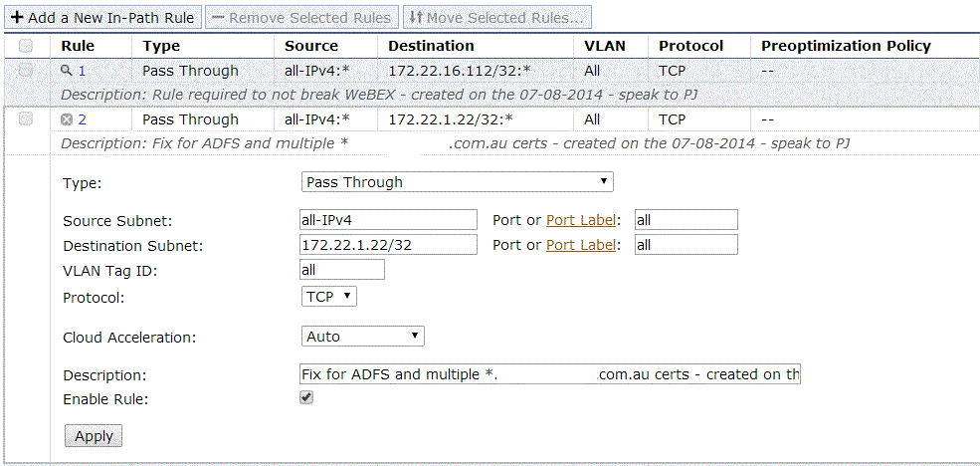Viewport: 980px width, 466px height.
Task: Click the VLAN Tag ID input field
Action: click(341, 270)
